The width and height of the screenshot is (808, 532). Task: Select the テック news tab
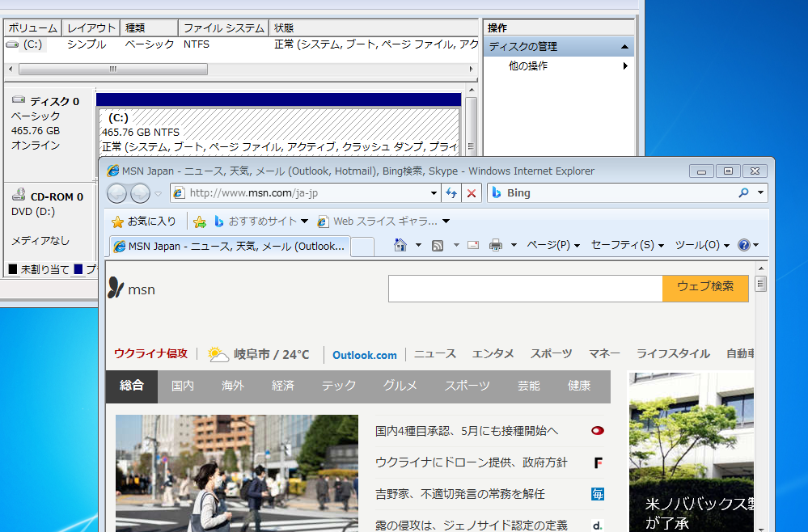339,386
